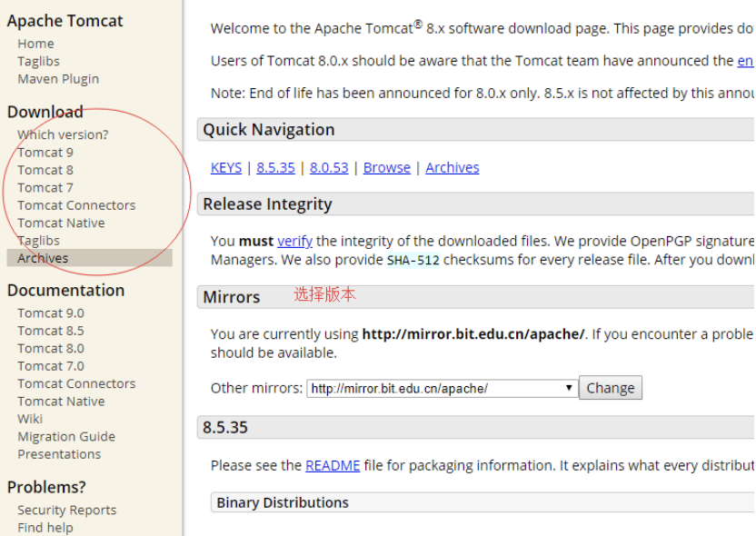The height and width of the screenshot is (536, 756).
Task: Select Tomcat 9 under Download
Action: coord(45,153)
